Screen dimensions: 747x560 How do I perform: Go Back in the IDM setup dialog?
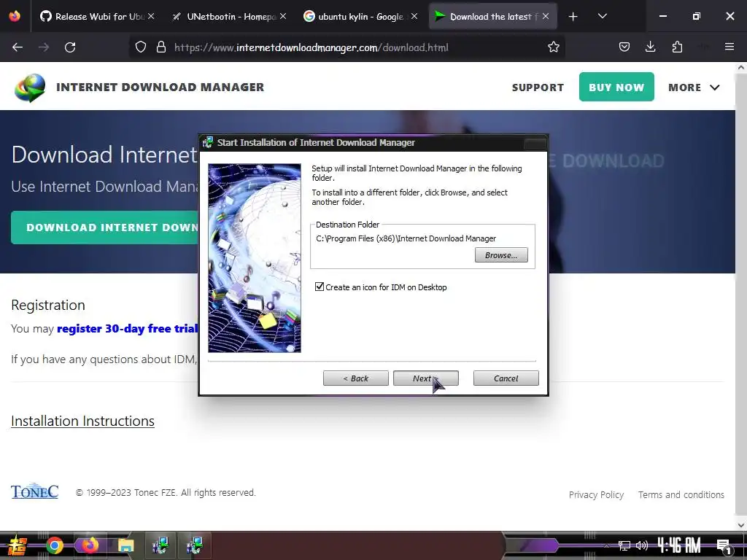tap(355, 378)
